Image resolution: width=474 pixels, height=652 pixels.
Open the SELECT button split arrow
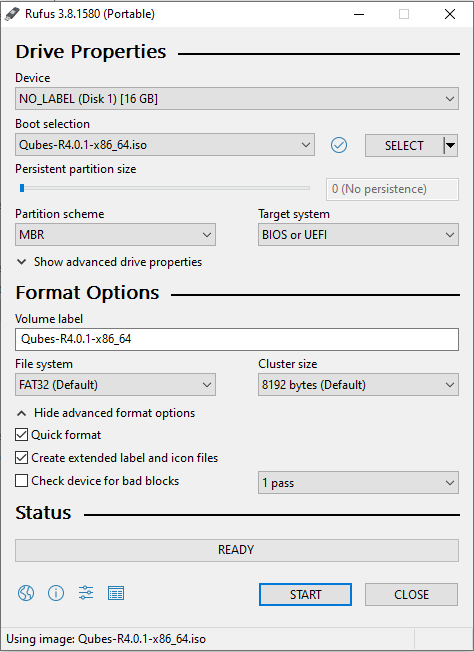450,146
